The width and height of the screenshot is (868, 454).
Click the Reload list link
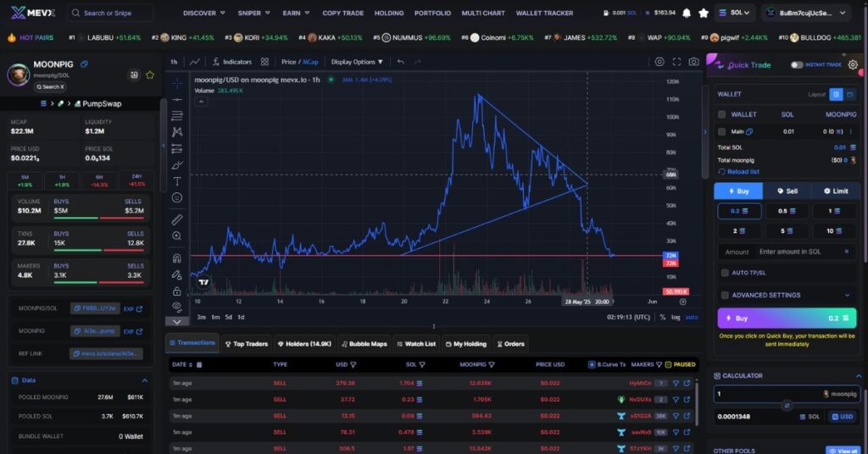click(739, 172)
